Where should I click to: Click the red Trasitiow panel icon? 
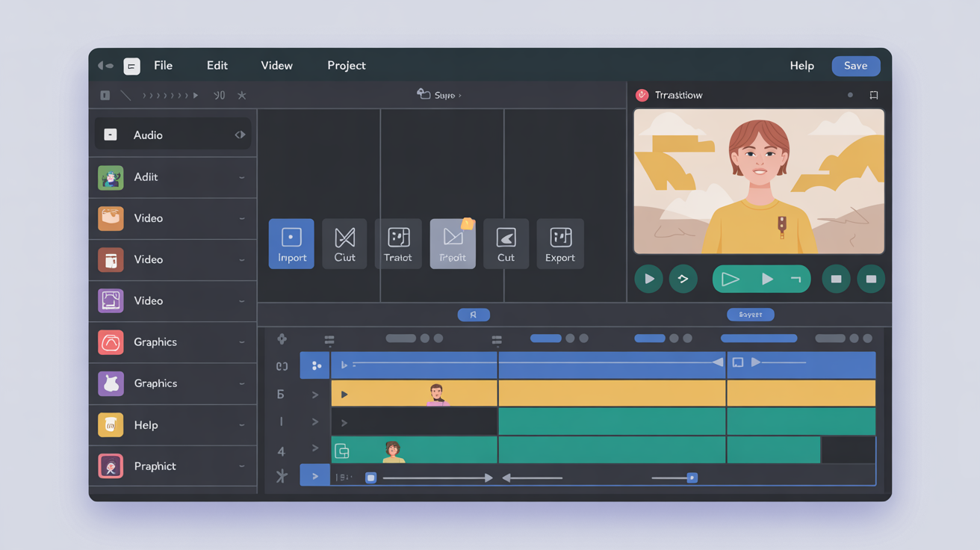tap(642, 95)
